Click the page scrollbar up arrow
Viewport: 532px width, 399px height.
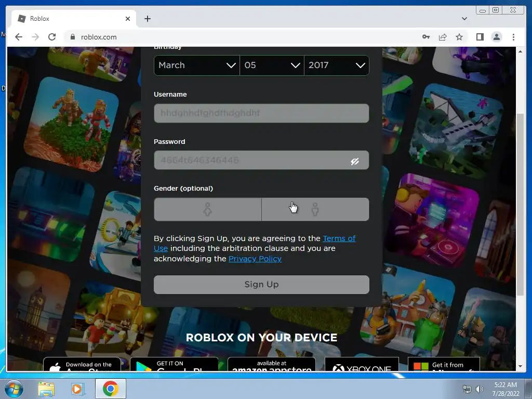[520, 51]
